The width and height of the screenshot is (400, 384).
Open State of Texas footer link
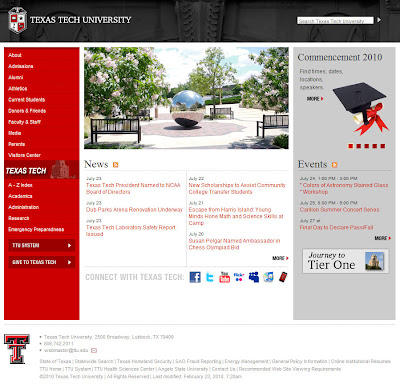[x=55, y=361]
